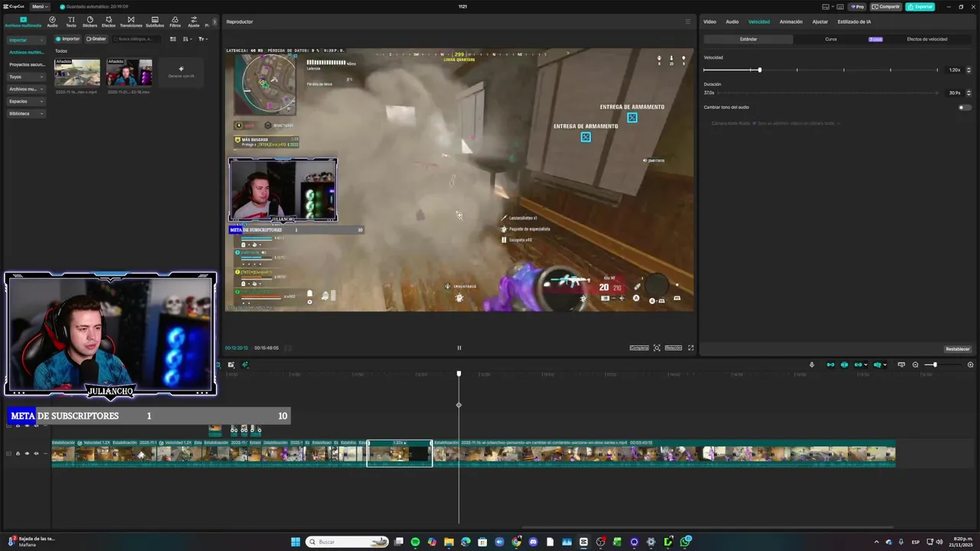Image resolution: width=980 pixels, height=551 pixels.
Task: Switch to the Ajustar tab
Action: point(820,21)
